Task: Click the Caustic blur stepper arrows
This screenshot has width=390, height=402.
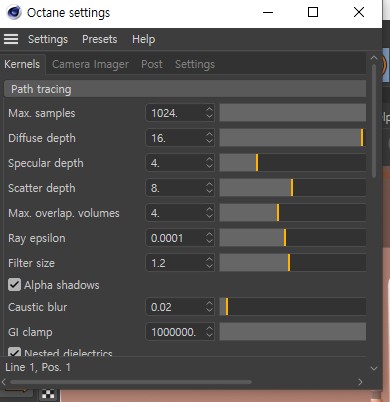Action: 209,307
